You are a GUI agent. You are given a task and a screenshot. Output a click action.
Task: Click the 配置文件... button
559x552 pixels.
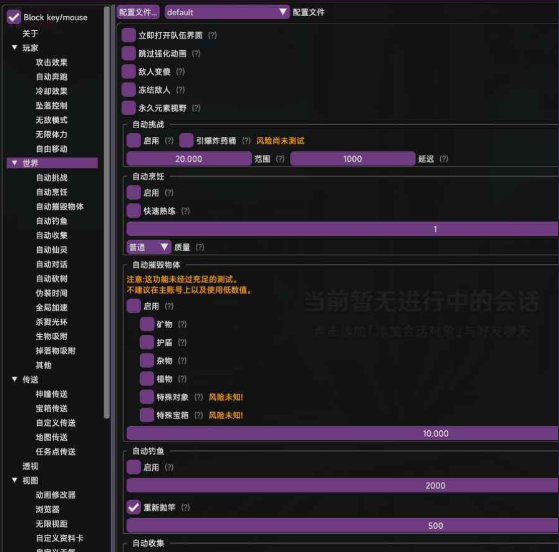[138, 12]
